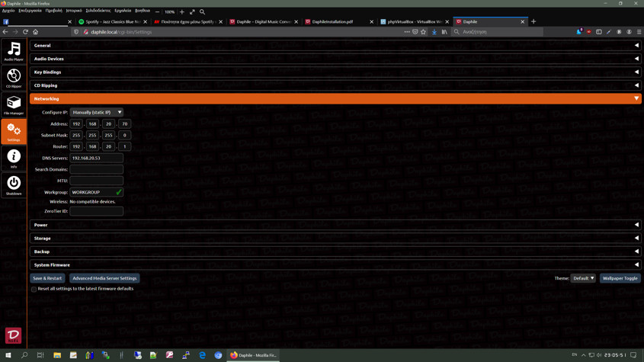Expand the Audio Devices section
This screenshot has width=644, height=362.
click(335, 59)
